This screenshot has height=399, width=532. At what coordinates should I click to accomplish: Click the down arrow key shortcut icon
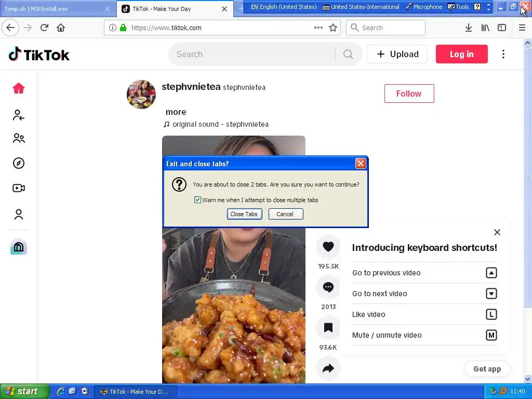pos(491,294)
